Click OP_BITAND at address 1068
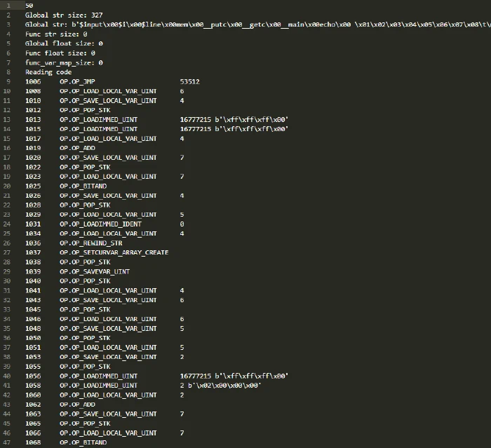 83,442
